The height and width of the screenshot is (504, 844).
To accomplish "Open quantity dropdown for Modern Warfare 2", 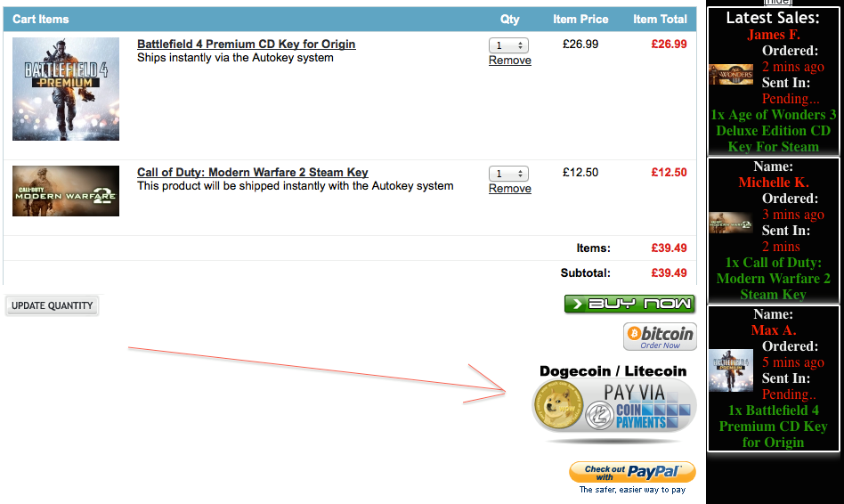I will 508,174.
